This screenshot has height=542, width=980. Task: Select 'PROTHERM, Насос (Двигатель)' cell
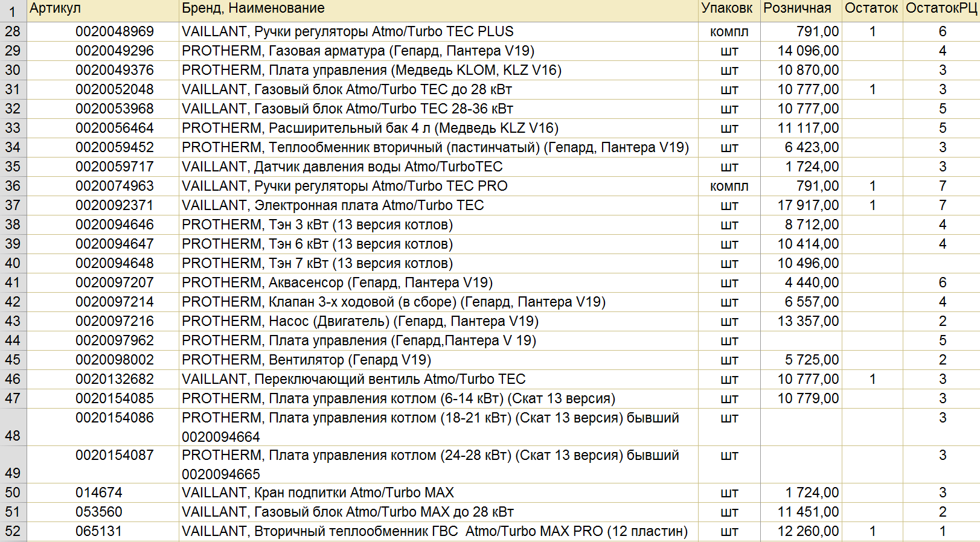click(438, 321)
